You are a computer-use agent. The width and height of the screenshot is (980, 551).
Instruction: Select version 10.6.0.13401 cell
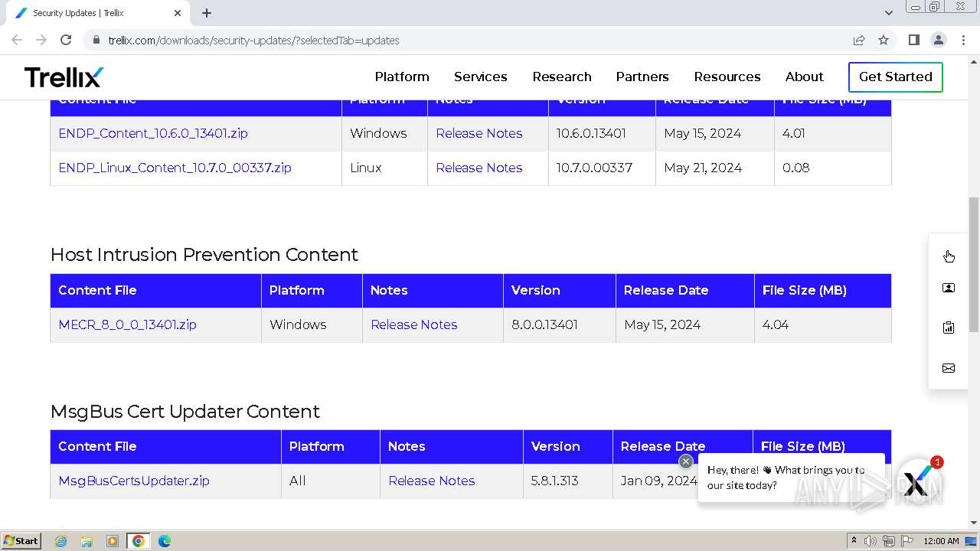(602, 133)
